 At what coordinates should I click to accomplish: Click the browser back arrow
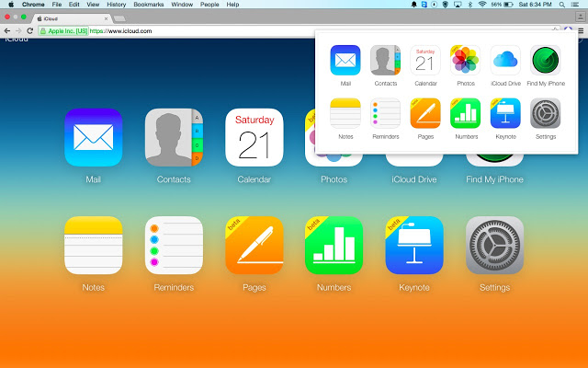pyautogui.click(x=7, y=30)
